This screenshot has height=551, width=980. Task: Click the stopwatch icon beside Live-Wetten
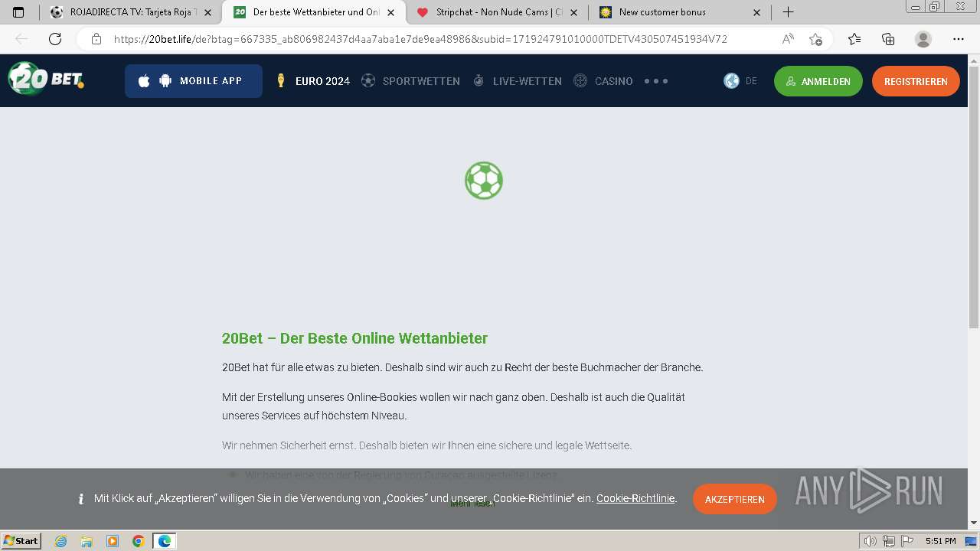tap(479, 80)
